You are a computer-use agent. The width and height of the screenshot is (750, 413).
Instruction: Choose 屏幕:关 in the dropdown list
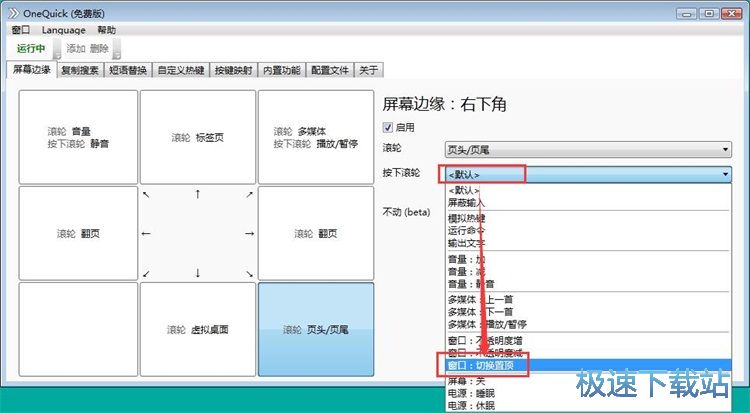click(x=588, y=381)
